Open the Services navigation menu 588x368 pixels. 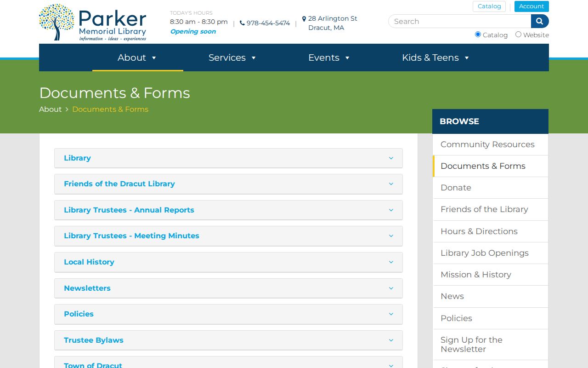232,57
